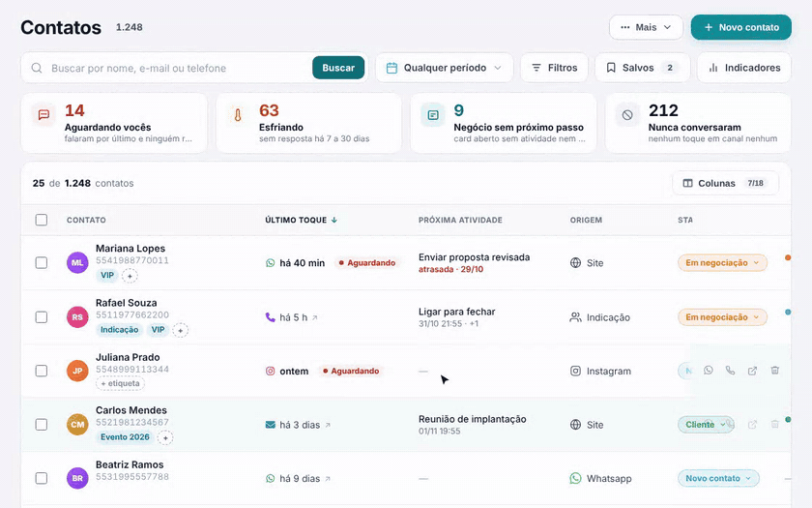Click WhatsApp icon beside 'há 9 dias'

point(271,478)
